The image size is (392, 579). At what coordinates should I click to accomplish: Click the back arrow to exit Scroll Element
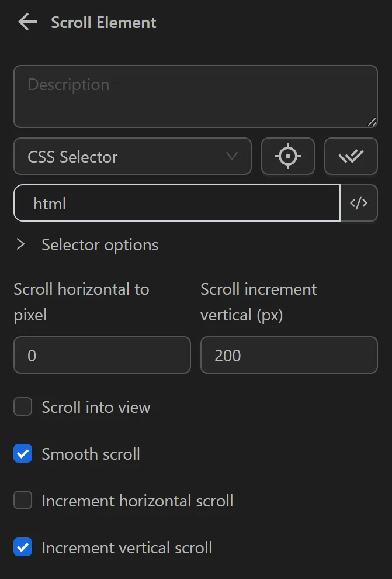click(26, 22)
